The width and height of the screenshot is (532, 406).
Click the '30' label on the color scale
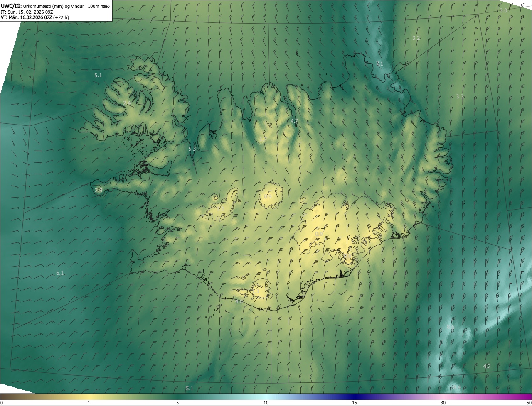[443, 403]
